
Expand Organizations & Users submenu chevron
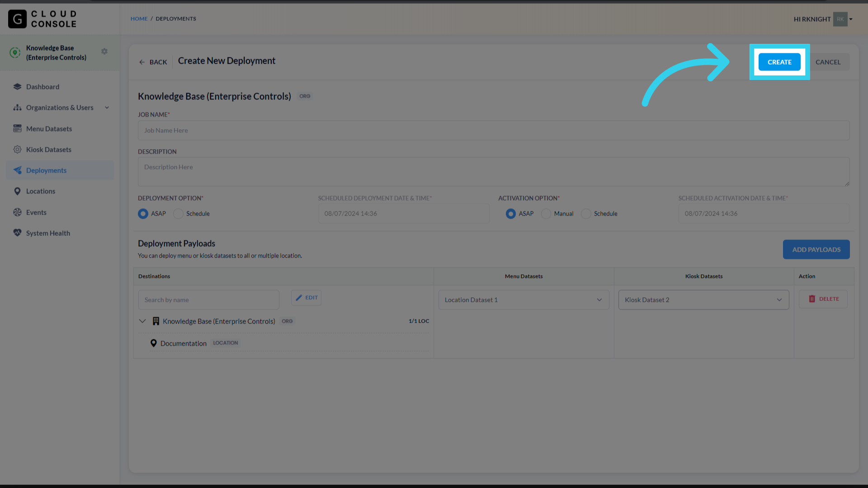107,108
